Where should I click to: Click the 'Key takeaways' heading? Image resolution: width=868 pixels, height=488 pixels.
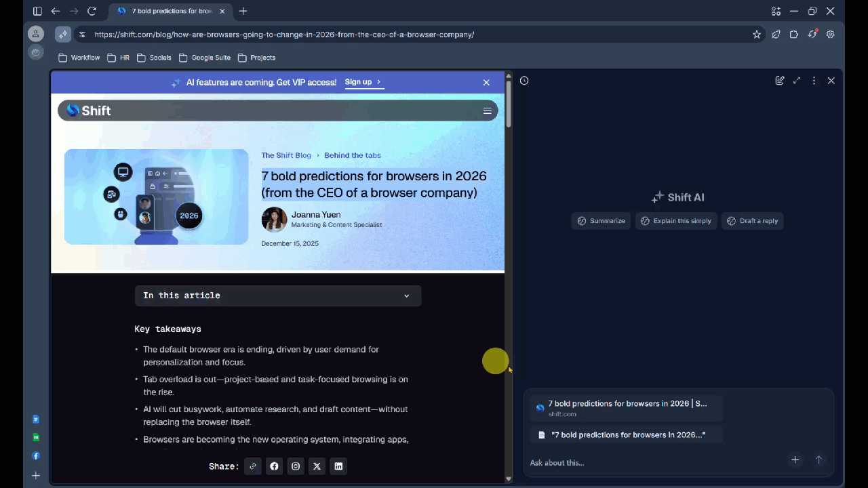[167, 329]
